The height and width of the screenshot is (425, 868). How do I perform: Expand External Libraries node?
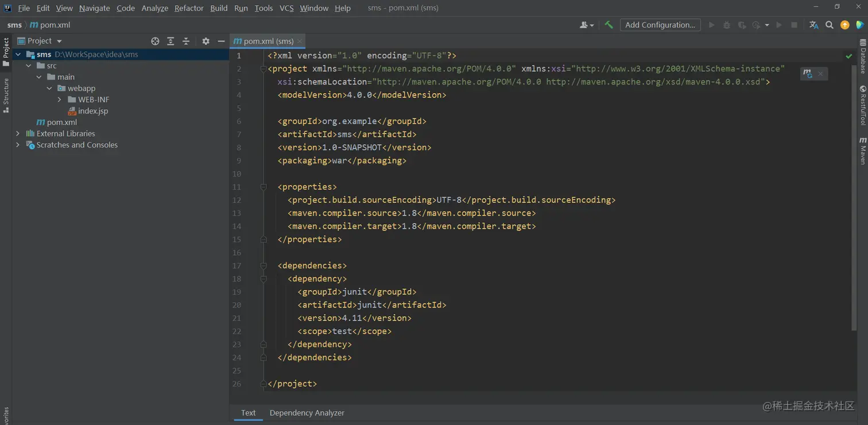coord(18,133)
